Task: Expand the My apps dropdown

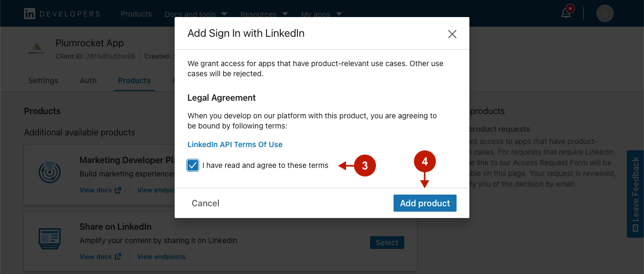Action: pos(321,14)
